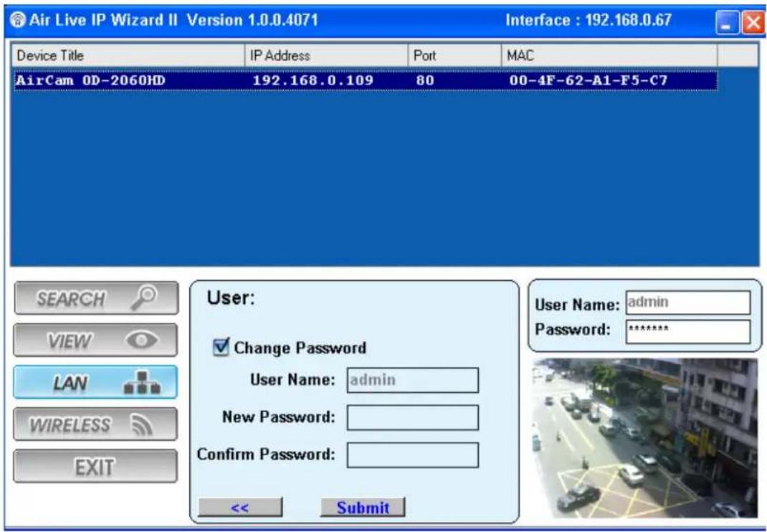Select the AirCam OD-2060HD device row
Viewport: 767px width, 532px height.
tap(366, 80)
